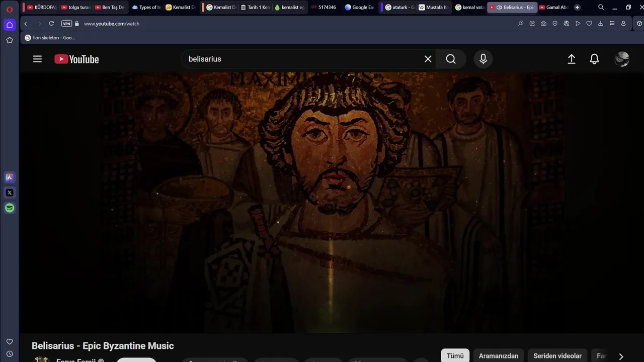Start voice search with microphone icon

(483, 59)
